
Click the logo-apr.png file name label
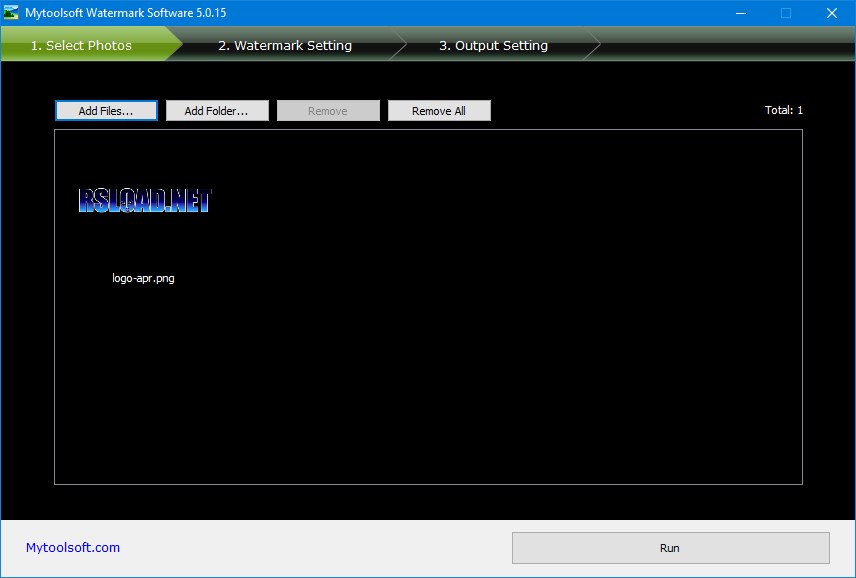pyautogui.click(x=143, y=278)
